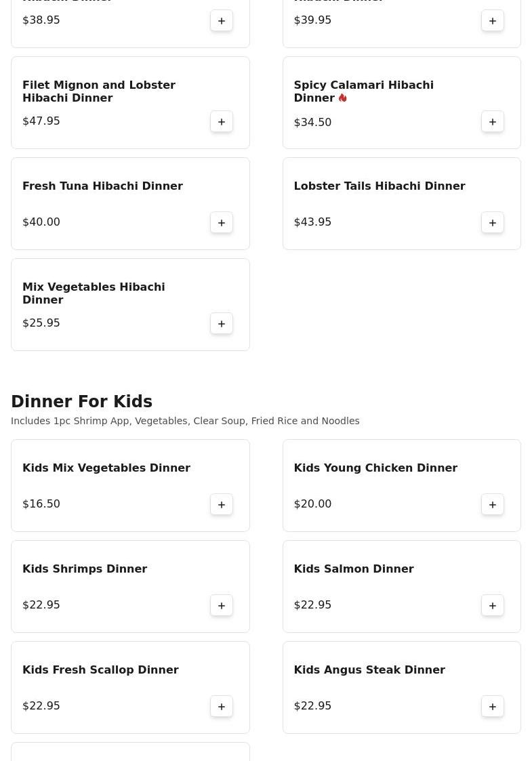532x761 pixels.
Task: Add Kids Salmon Dinner to the order
Action: [x=492, y=606]
